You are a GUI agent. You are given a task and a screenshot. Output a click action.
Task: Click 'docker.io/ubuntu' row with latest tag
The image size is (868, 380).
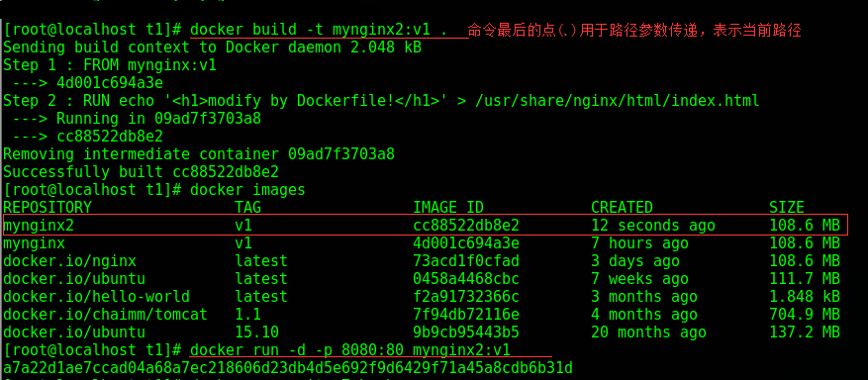74,278
